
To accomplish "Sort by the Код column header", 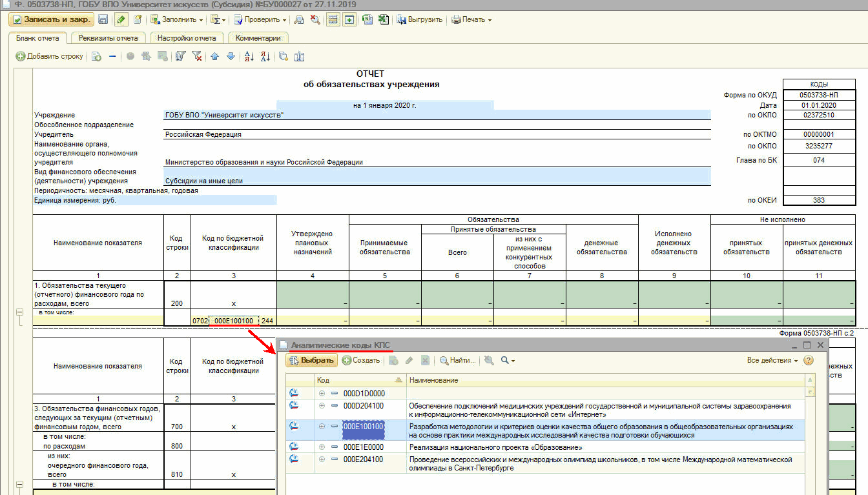I will click(x=359, y=380).
